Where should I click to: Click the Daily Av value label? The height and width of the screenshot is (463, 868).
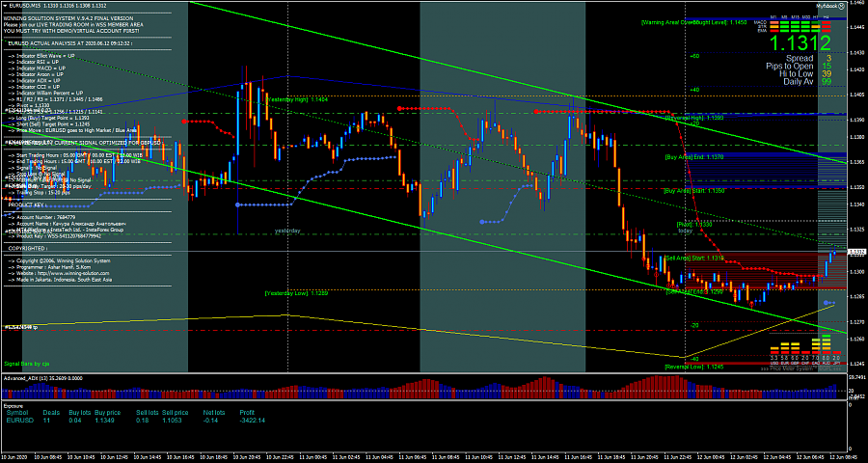coord(827,82)
